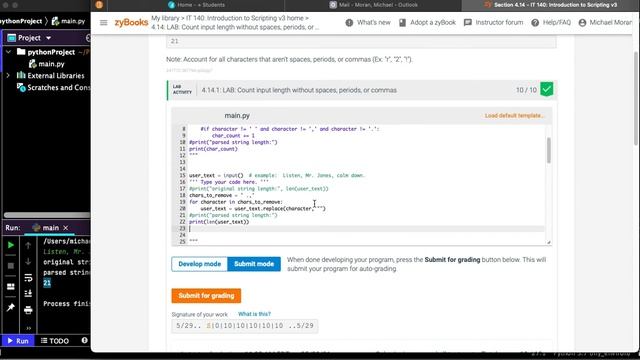640x360 pixels.
Task: Click the green Rerun play icon
Action: 11,245
